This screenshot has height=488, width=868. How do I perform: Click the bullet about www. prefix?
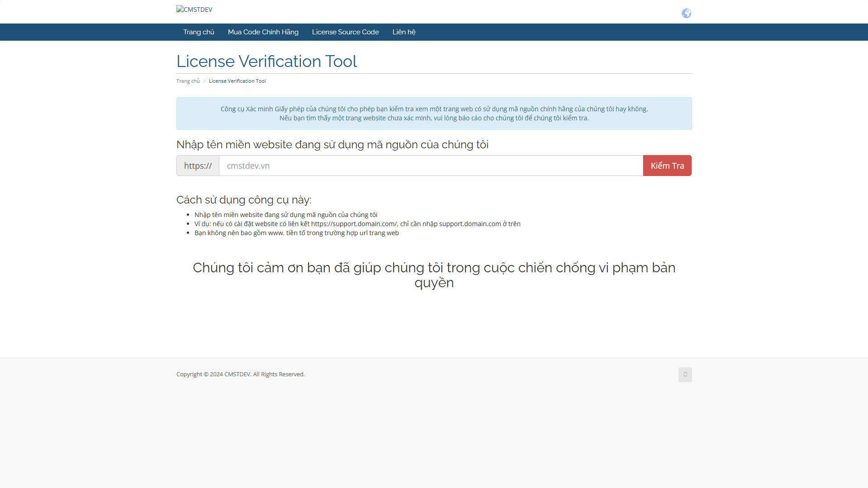coord(296,233)
